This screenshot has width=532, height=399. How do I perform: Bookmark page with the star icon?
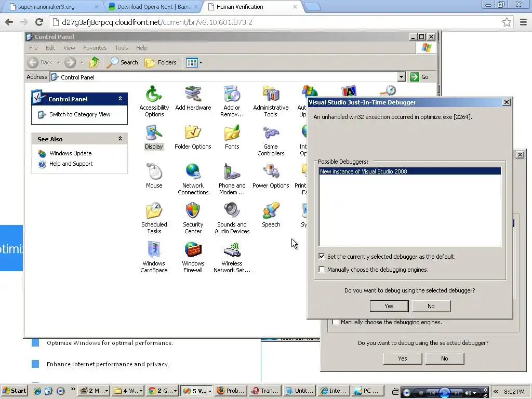pos(507,22)
